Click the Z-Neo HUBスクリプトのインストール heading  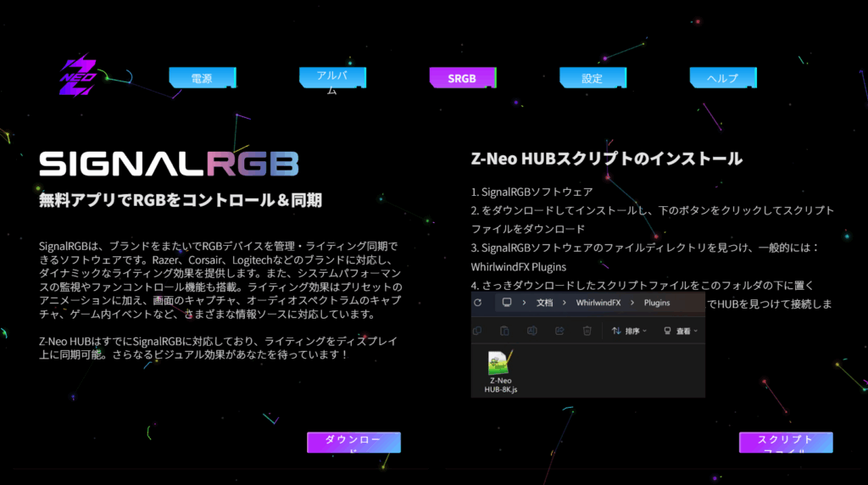click(x=607, y=159)
